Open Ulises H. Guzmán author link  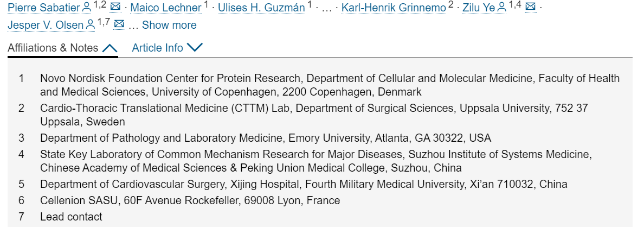tap(262, 8)
